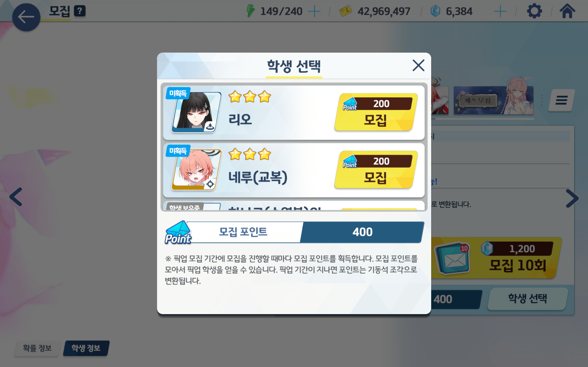Image resolution: width=588 pixels, height=367 pixels.
Task: Tap the partially visible third student row
Action: (x=294, y=205)
